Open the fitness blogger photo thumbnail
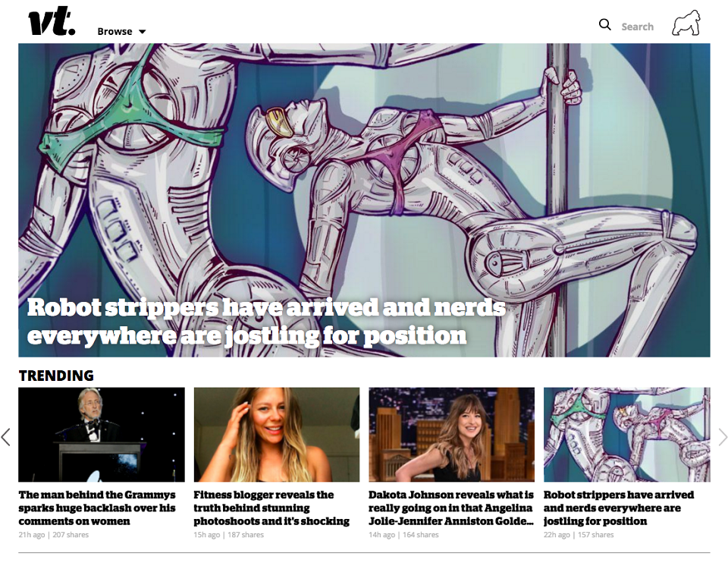 pos(277,434)
